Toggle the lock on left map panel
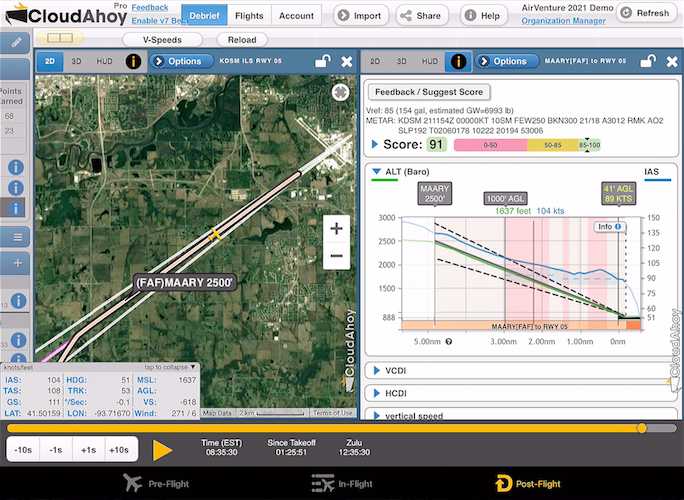Viewport: 684px width, 500px height. [322, 61]
